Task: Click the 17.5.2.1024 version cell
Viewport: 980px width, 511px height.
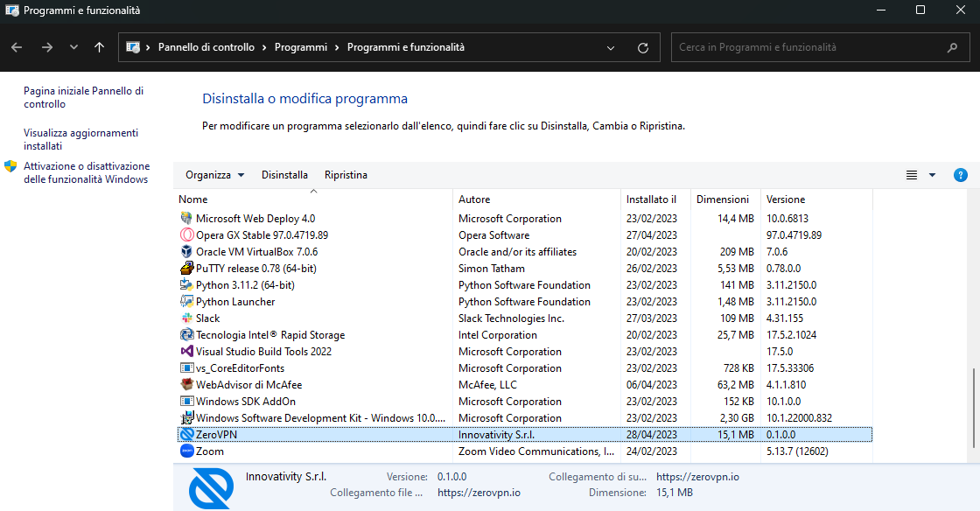Action: tap(791, 335)
